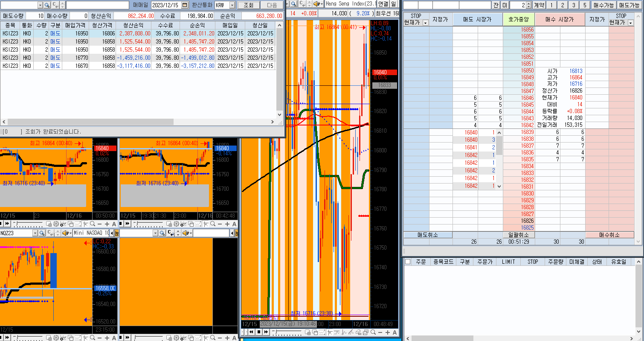Click the minus zoom-out icon in main chart toolbar

(x=379, y=332)
